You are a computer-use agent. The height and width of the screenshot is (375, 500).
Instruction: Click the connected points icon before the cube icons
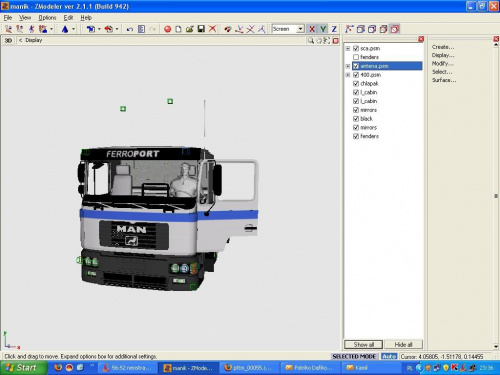[349, 29]
